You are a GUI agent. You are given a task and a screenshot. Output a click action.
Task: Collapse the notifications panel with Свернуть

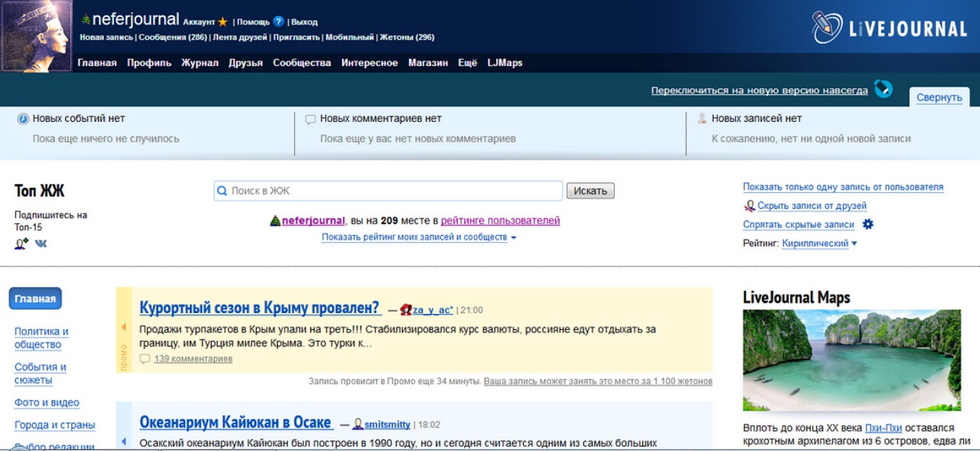coord(939,97)
